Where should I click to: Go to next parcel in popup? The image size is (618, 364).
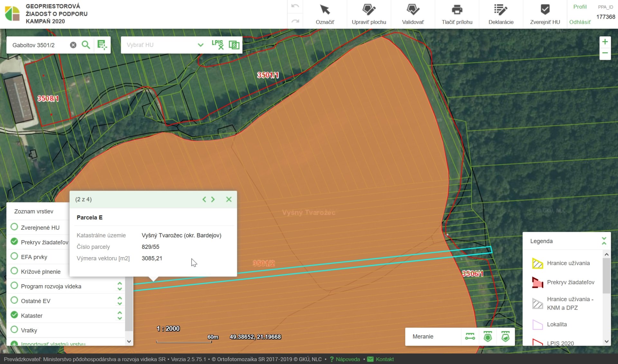213,200
